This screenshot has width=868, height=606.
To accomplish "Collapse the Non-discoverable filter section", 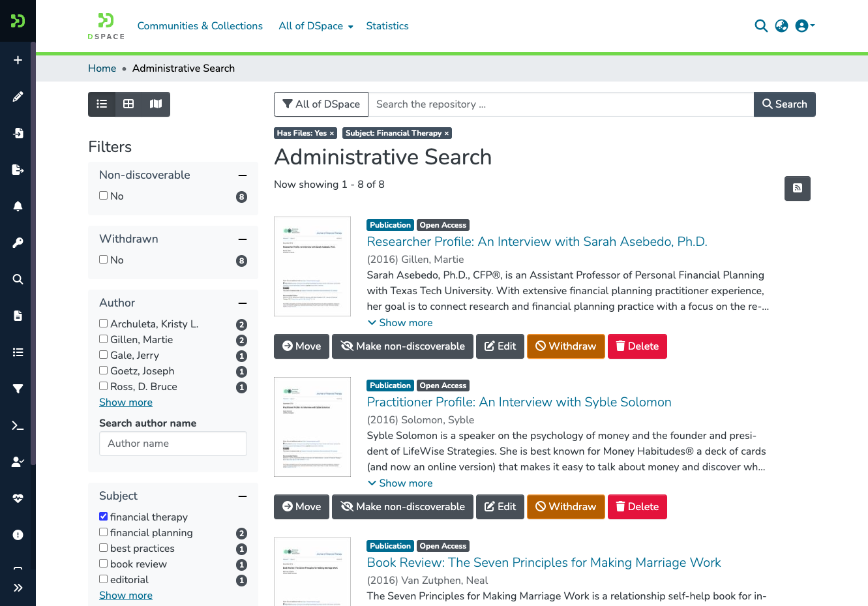I will click(x=243, y=175).
